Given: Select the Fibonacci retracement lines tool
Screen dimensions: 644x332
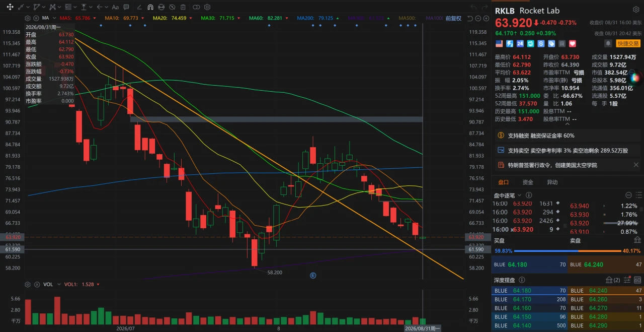Looking at the screenshot, I should 68,7.
